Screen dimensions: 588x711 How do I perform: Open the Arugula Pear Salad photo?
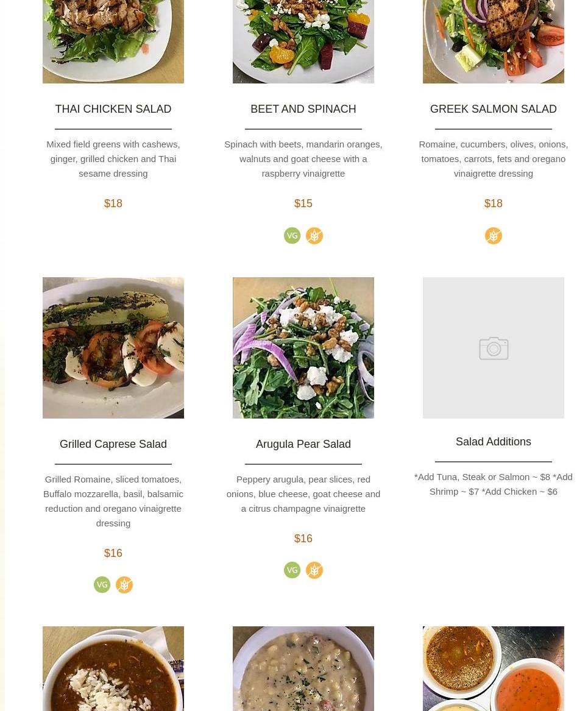coord(303,348)
